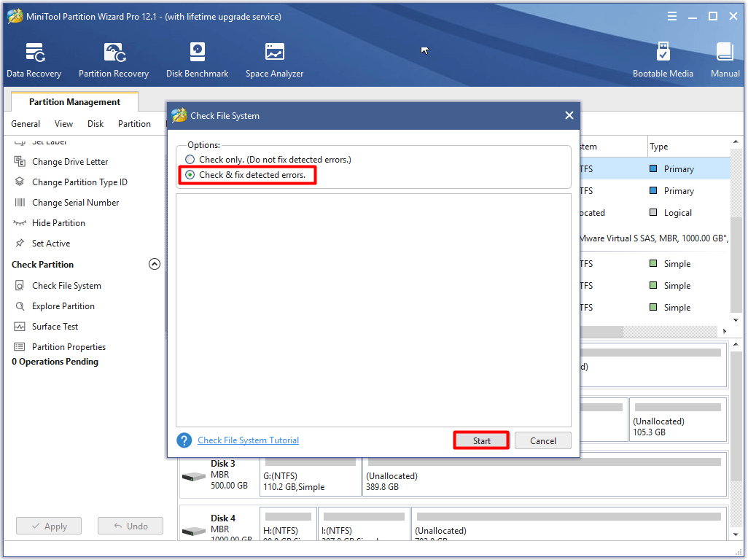
Task: Collapse the Check Partition section
Action: [x=154, y=264]
